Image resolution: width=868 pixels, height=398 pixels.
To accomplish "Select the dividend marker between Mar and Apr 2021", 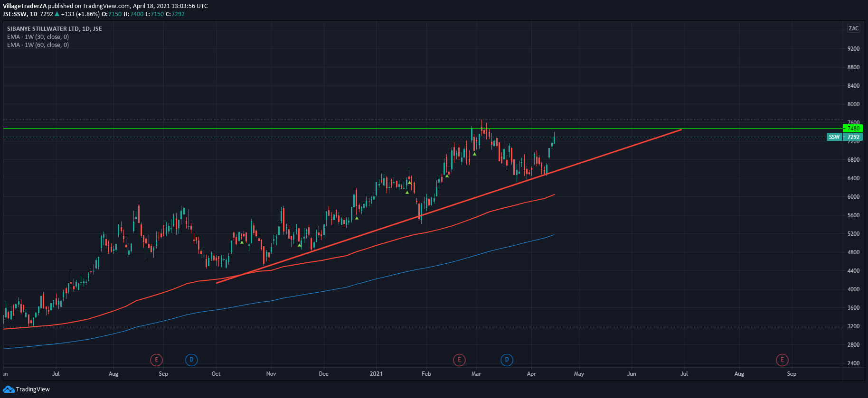I will [x=507, y=360].
